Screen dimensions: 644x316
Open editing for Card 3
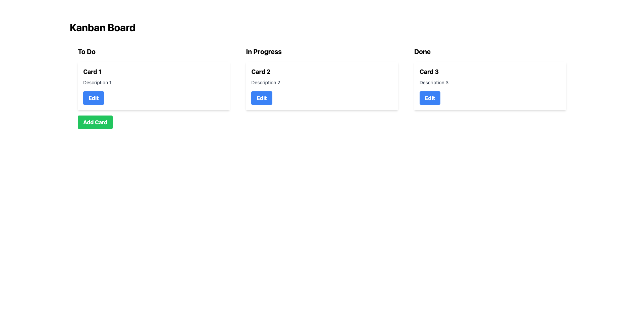click(430, 98)
